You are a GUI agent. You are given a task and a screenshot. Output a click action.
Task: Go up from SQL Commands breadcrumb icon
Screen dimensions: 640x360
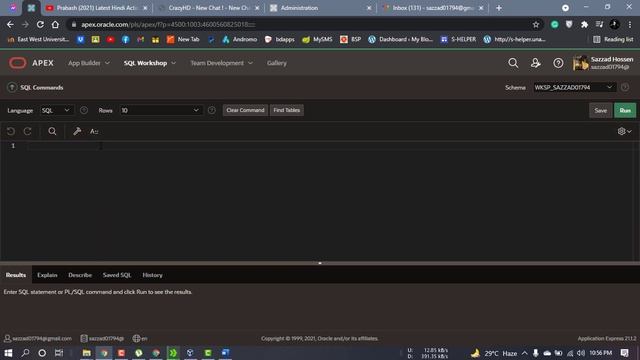tap(12, 87)
